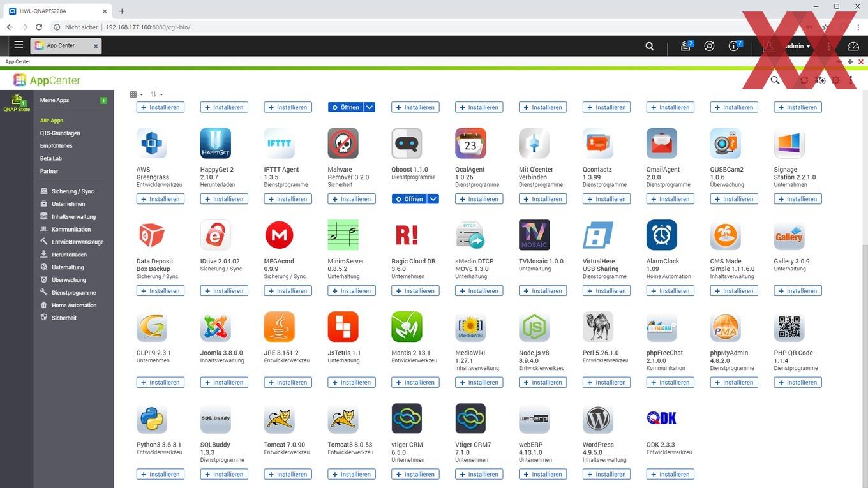Image resolution: width=868 pixels, height=488 pixels.
Task: Select Home Automation category
Action: 73,305
